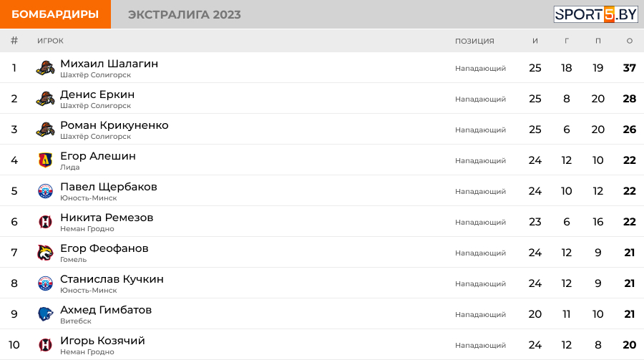
Task: Sort by the Позиция column header
Action: tap(474, 41)
